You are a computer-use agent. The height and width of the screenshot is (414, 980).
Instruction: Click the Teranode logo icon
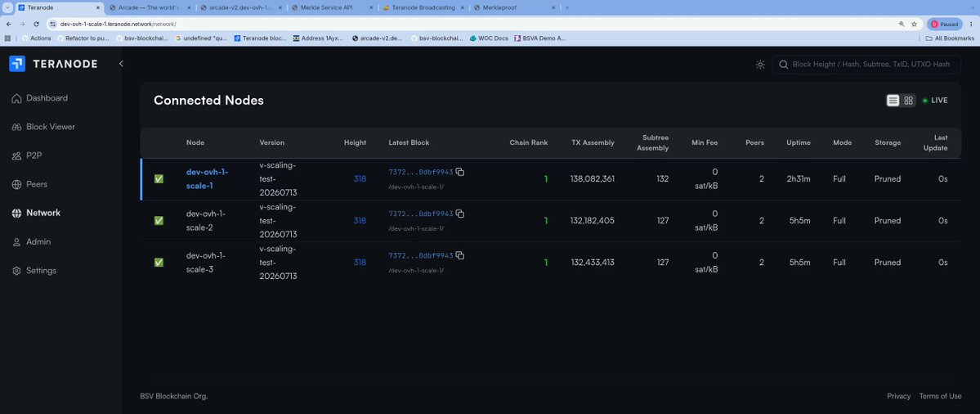[x=17, y=64]
